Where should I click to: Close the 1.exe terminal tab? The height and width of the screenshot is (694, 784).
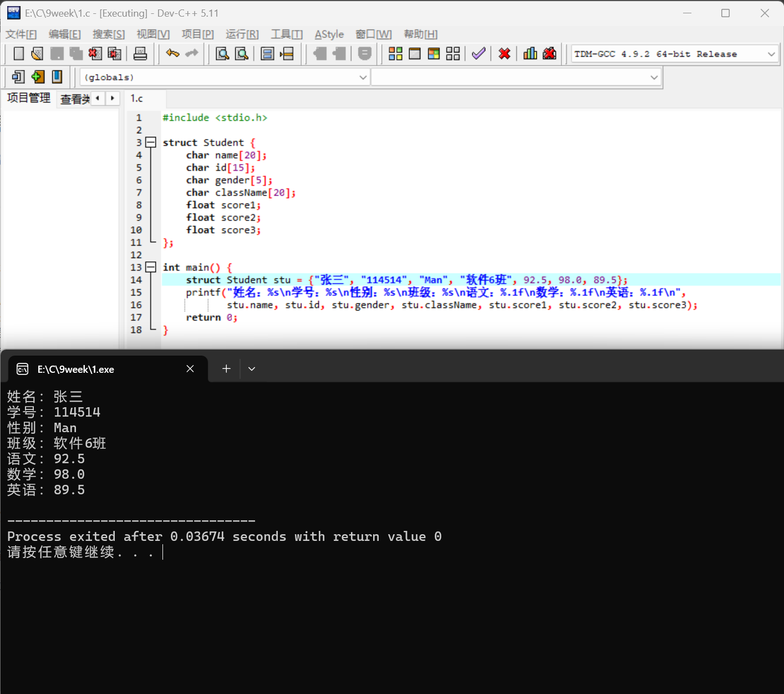click(x=190, y=369)
